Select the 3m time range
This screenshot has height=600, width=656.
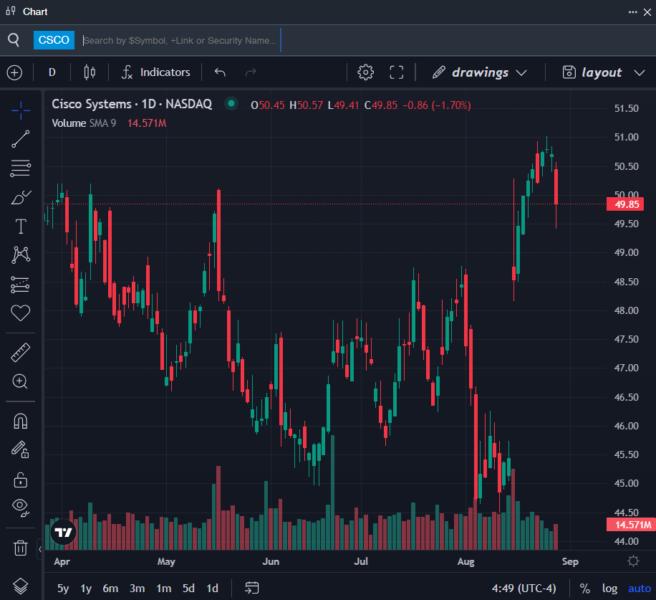(137, 588)
